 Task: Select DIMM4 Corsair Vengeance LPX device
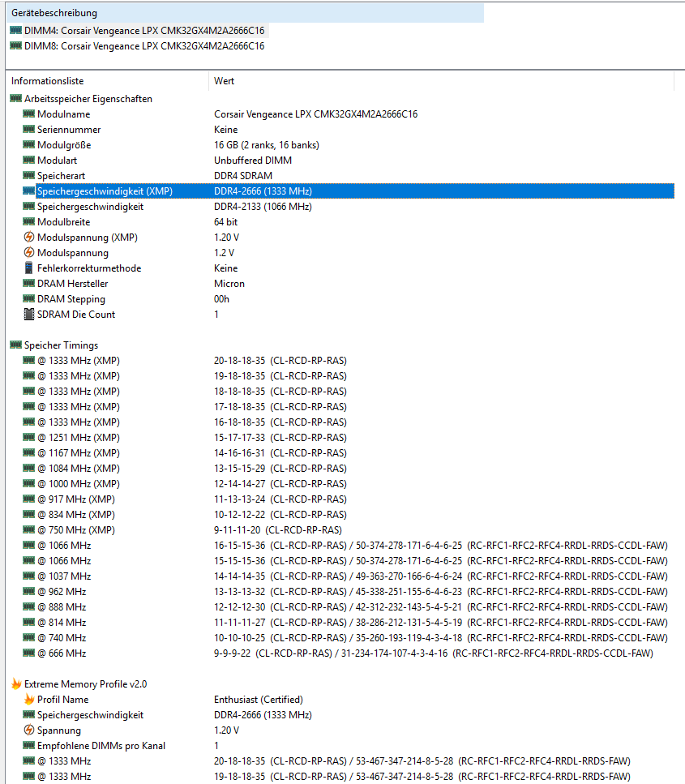click(144, 31)
